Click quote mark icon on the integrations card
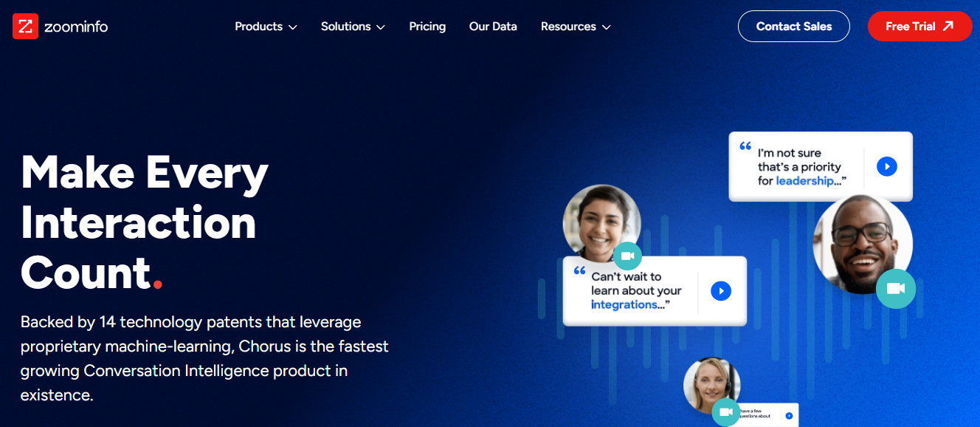Image resolution: width=980 pixels, height=427 pixels. 579,270
